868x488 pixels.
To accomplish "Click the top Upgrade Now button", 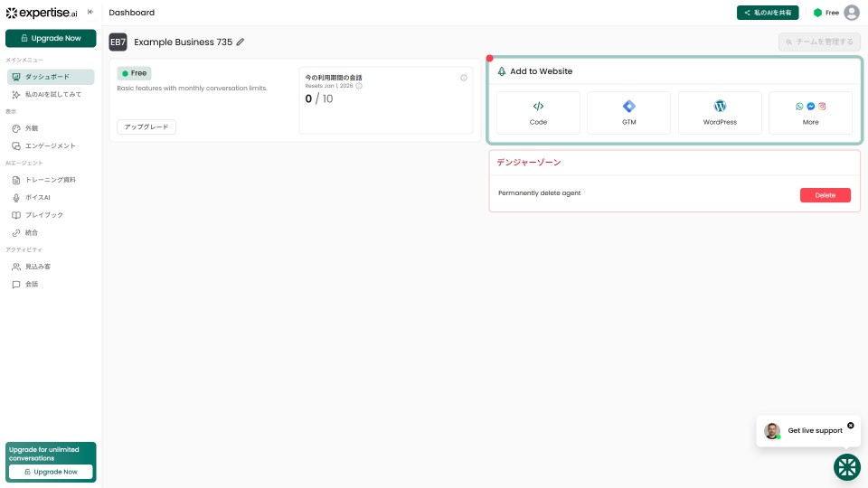I will 51,38.
